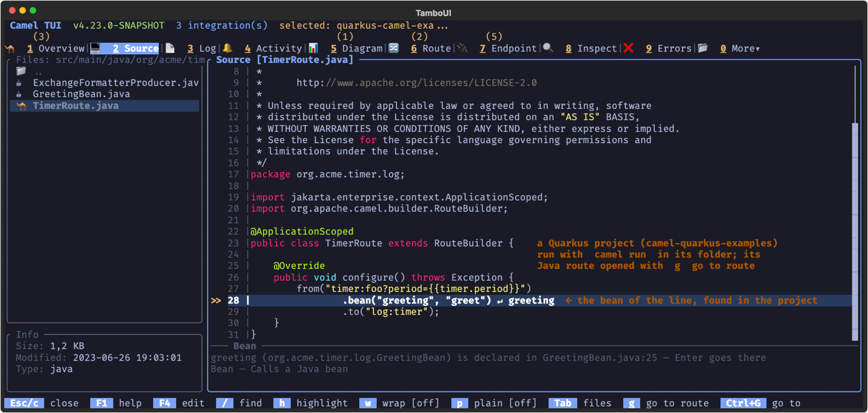Click the .to("log:timer"); line
Image resolution: width=868 pixels, height=413 pixels.
[x=391, y=312]
